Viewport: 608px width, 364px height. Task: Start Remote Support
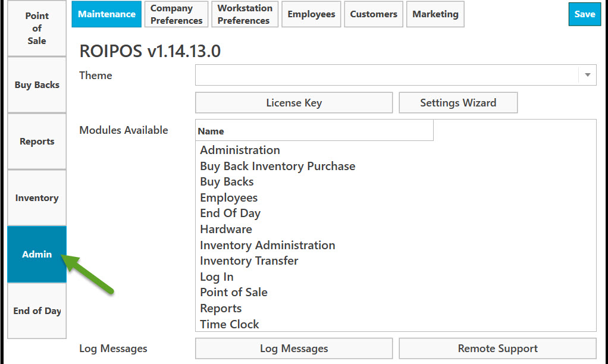pyautogui.click(x=497, y=349)
